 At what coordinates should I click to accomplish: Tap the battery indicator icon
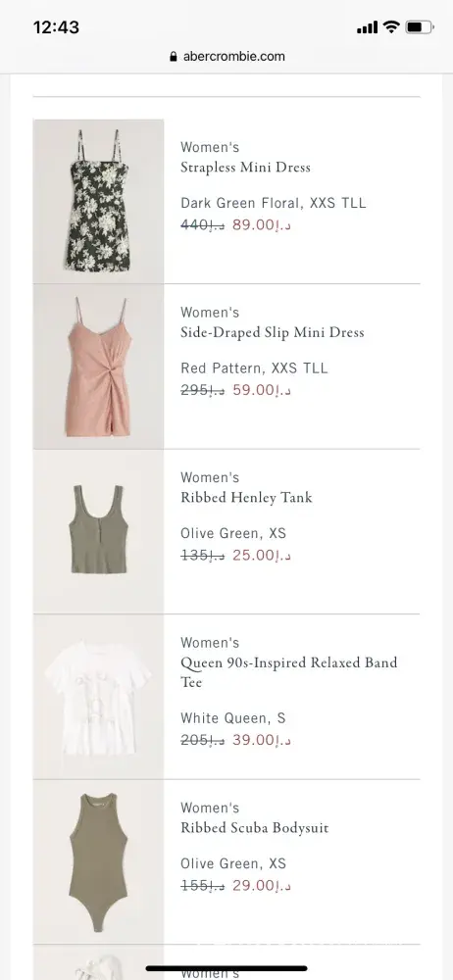coord(420,26)
